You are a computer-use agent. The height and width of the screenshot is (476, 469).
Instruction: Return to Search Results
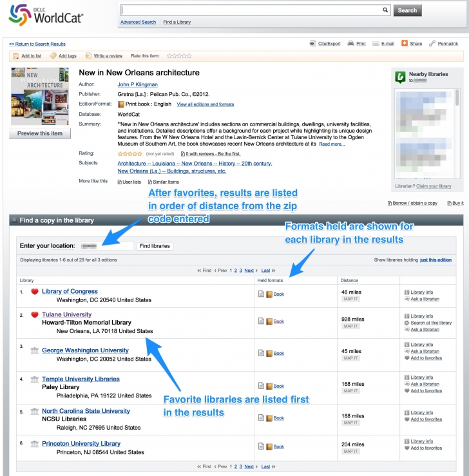pyautogui.click(x=37, y=44)
